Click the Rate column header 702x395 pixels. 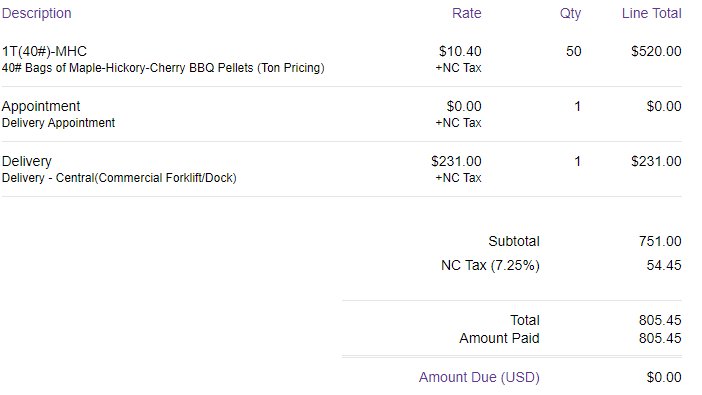pos(467,13)
